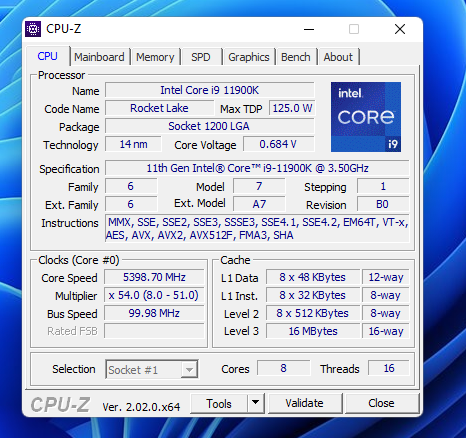Close CPU-Z with the title bar X
Image resolution: width=466 pixels, height=438 pixels.
click(400, 29)
